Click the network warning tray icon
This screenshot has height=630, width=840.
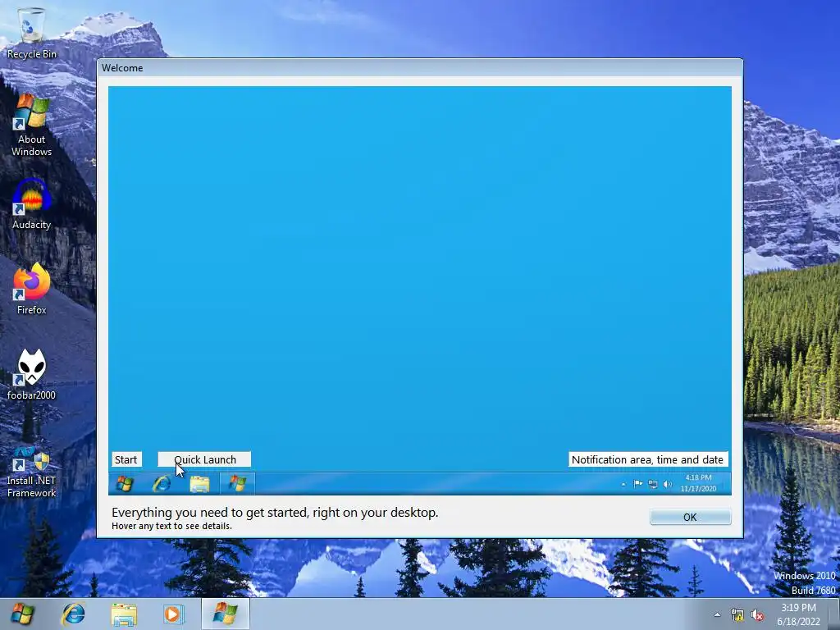(x=737, y=615)
